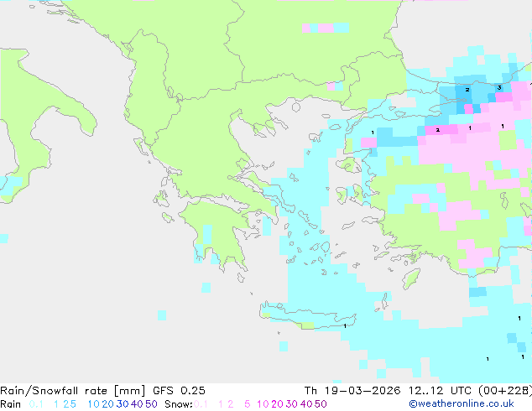
Task: Select the "GFS 0.25" model label
Action: coord(179,391)
